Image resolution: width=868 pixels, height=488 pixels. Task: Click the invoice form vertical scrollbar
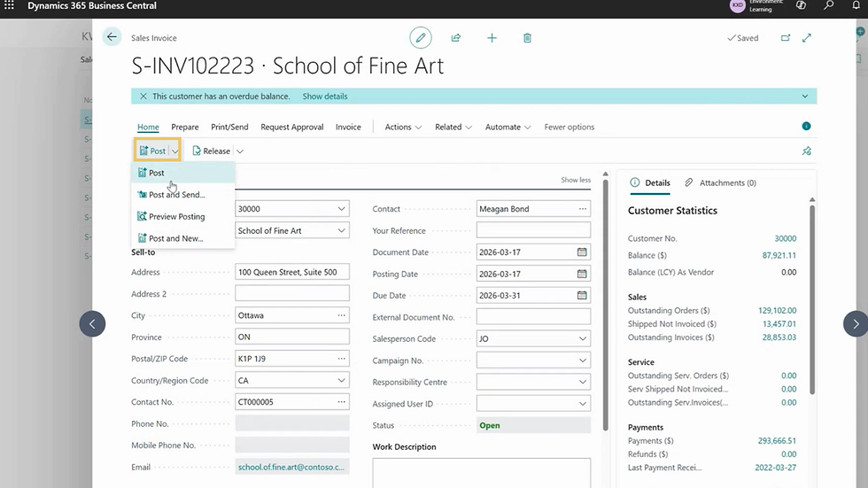tap(605, 305)
